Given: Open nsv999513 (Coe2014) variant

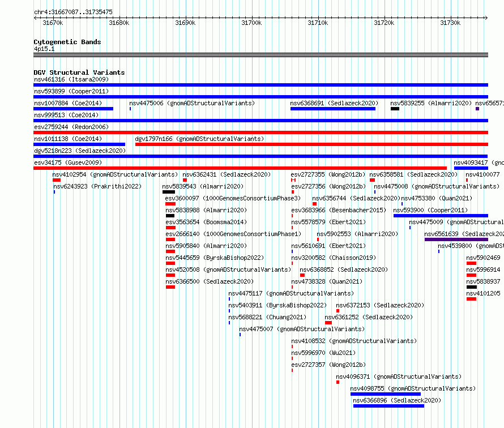Looking at the screenshot, I should click(x=66, y=115).
